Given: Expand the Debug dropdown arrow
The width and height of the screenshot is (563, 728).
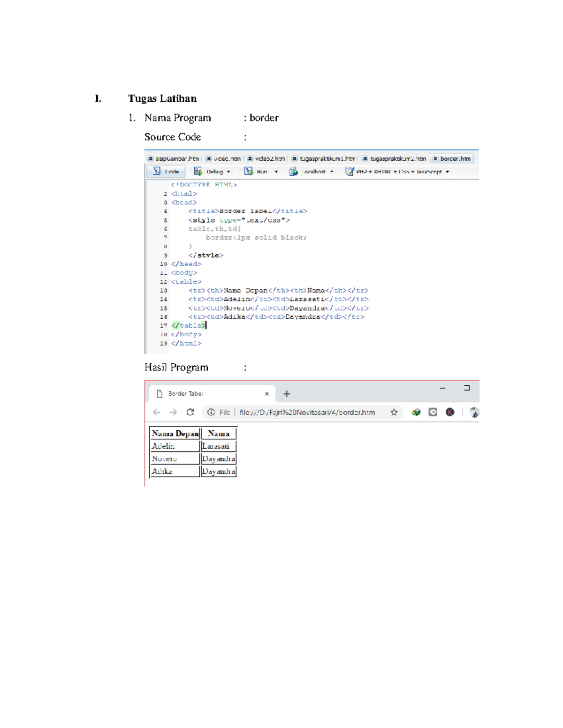Looking at the screenshot, I should (x=228, y=172).
